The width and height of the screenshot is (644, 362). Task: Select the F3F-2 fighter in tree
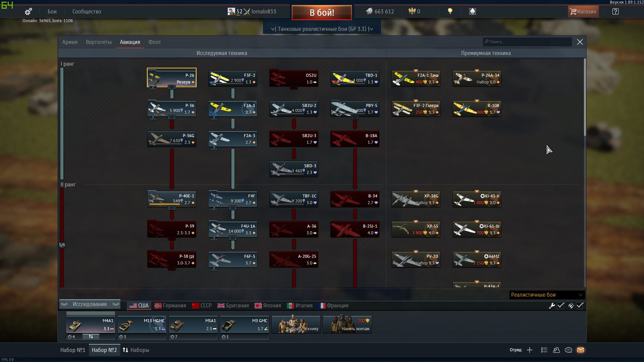[x=233, y=78]
